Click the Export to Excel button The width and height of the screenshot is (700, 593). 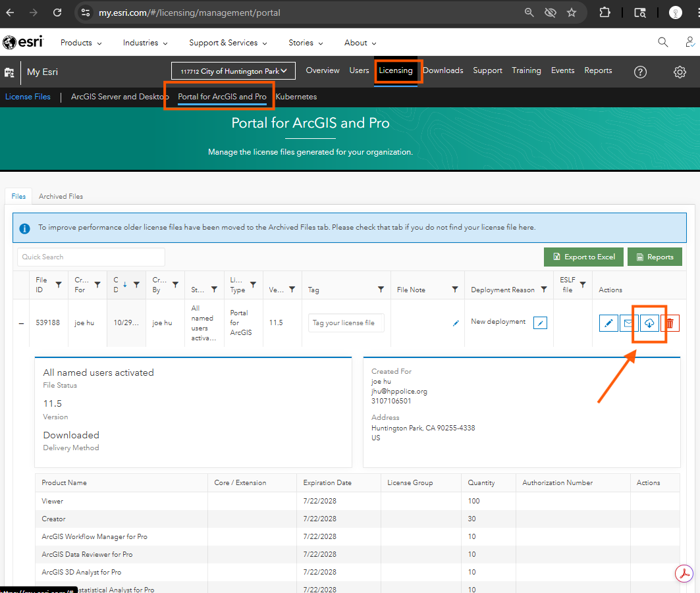(x=583, y=257)
